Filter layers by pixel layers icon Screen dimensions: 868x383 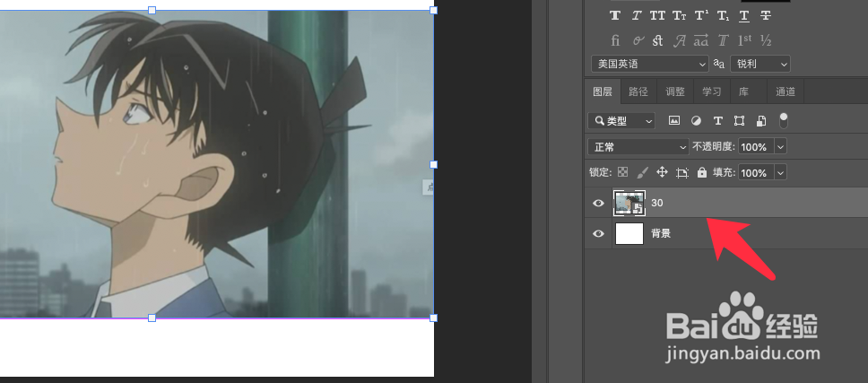673,120
